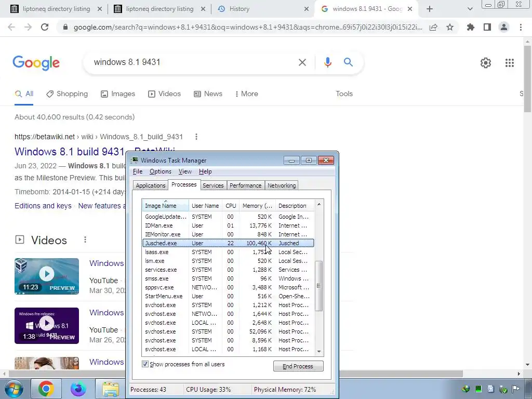Open Chrome three-dot menu

pos(521,27)
